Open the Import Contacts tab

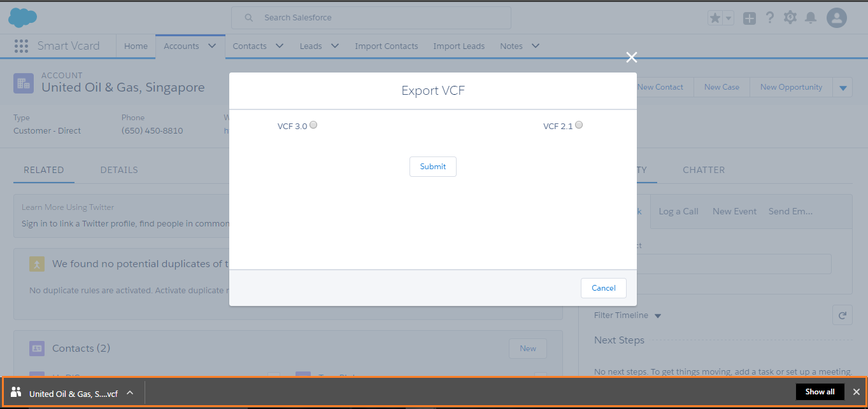[x=386, y=46]
